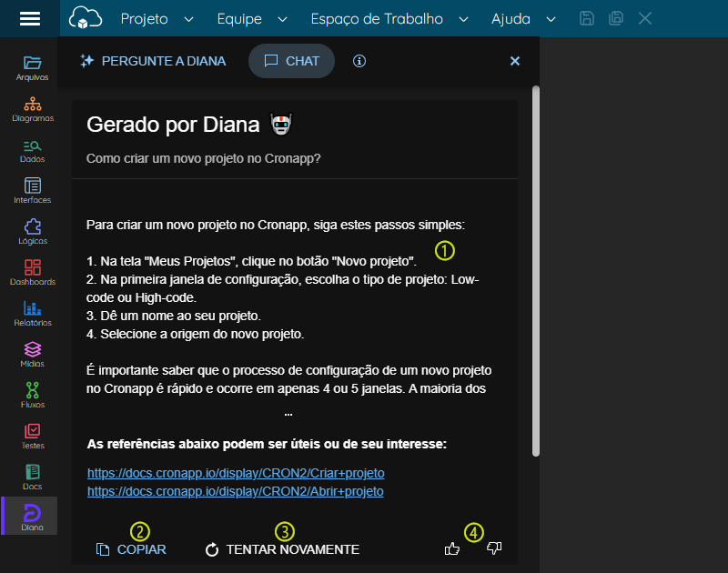The height and width of the screenshot is (573, 728).
Task: Open the Ajuda menu
Action: pyautogui.click(x=511, y=19)
